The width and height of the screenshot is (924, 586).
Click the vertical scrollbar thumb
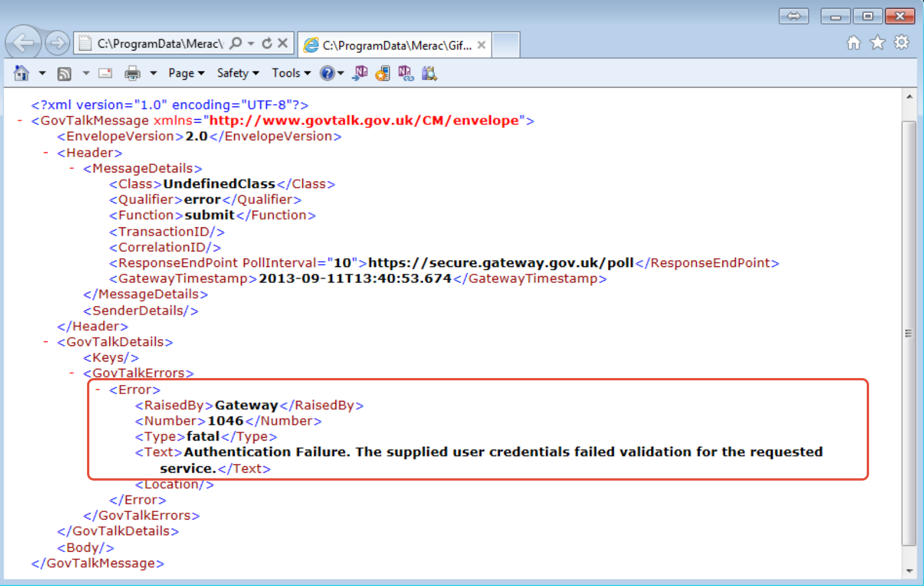tap(909, 333)
